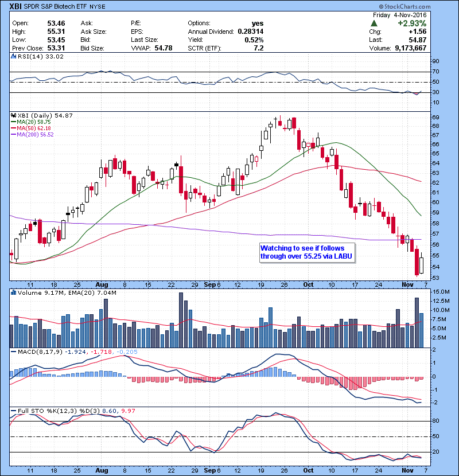Screen dimensions: 459x476
Task: Click the NYSE exchange label
Action: click(97, 7)
